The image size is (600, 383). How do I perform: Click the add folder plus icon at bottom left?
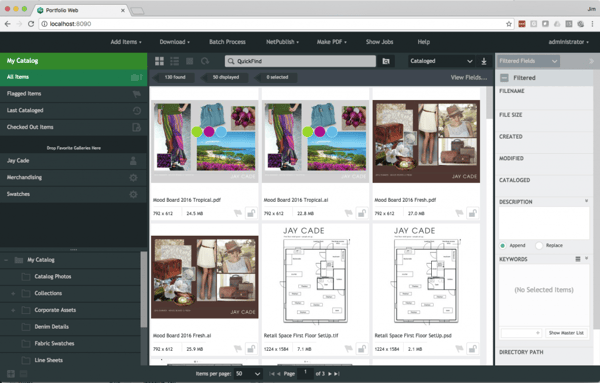click(10, 374)
